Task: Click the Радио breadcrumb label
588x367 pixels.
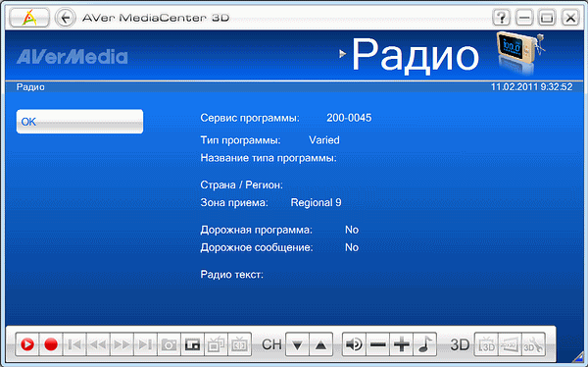Action: point(30,87)
